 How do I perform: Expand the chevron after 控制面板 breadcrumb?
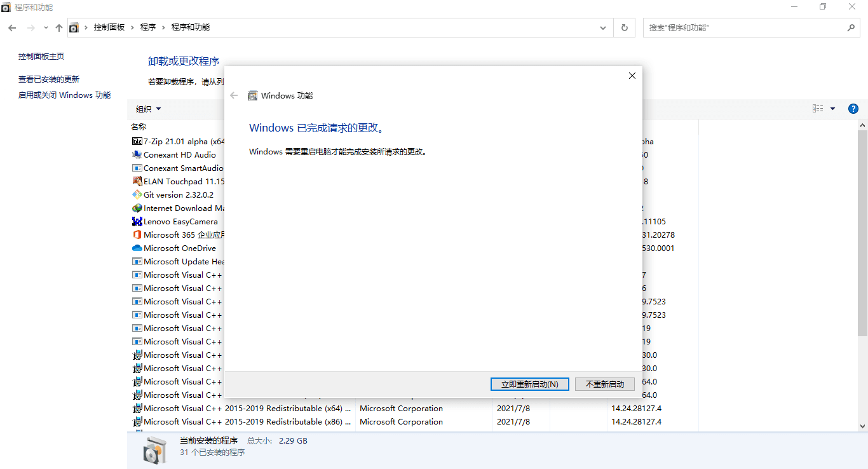coord(133,27)
